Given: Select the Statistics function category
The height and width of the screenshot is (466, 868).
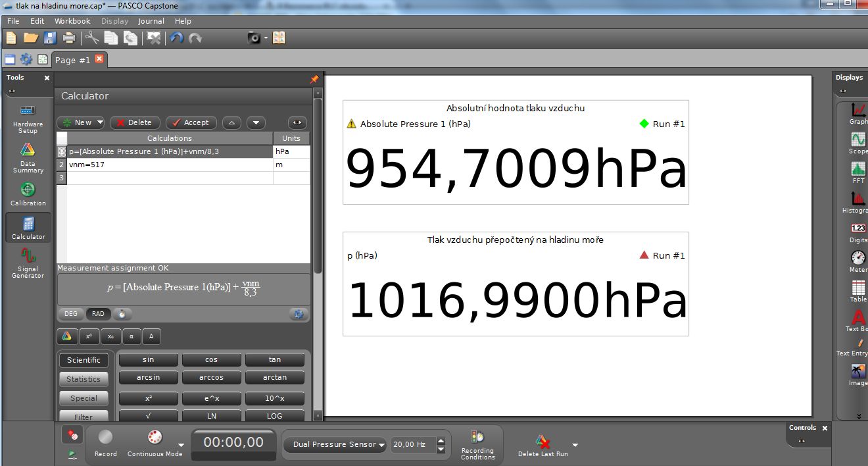Looking at the screenshot, I should tap(84, 379).
